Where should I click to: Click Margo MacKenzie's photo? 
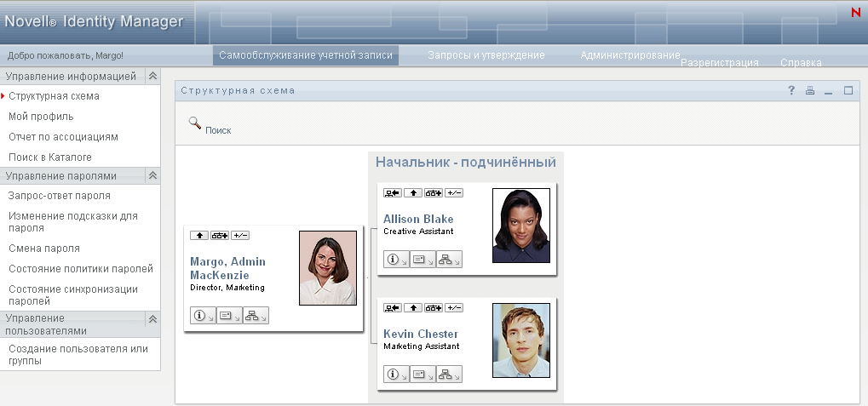point(328,268)
